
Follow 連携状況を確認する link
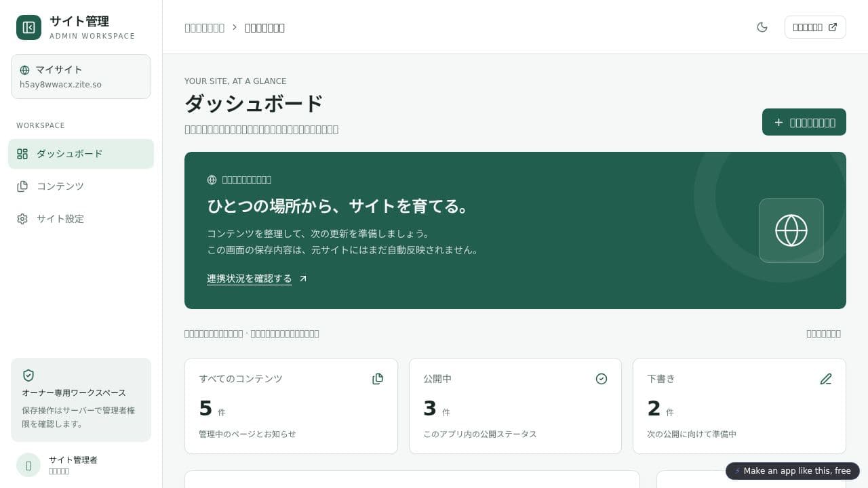click(x=250, y=279)
